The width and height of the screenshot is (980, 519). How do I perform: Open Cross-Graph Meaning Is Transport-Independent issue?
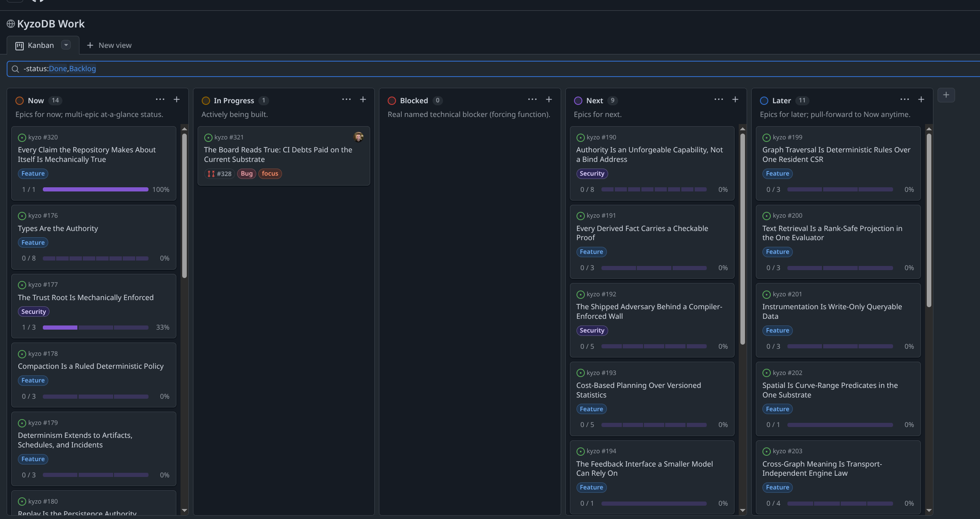point(822,469)
